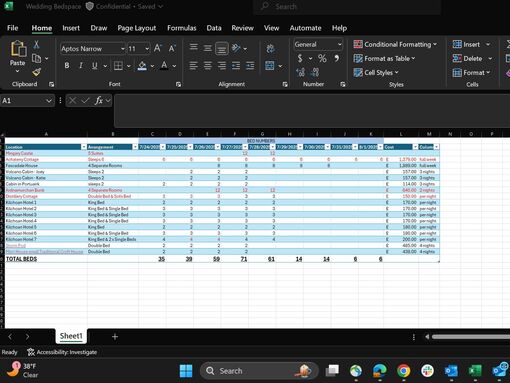Click the Cut scissors icon
Image resolution: width=510 pixels, height=383 pixels.
(36, 45)
